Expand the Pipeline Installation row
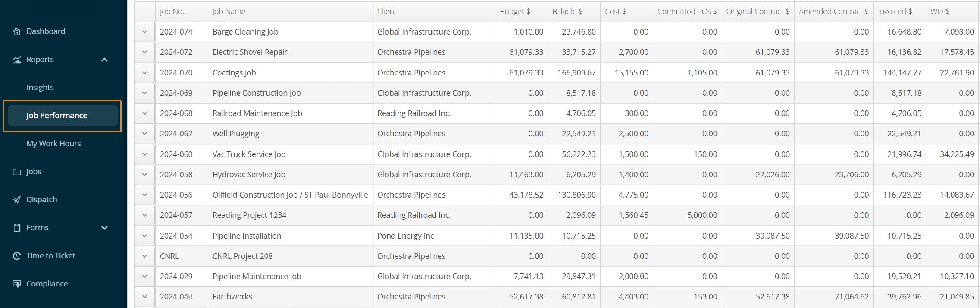Screen dimensions: 980x308 144,236
